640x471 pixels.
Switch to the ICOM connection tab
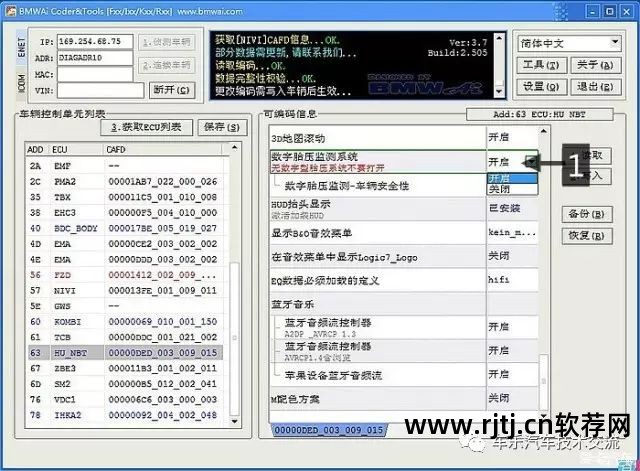click(x=21, y=83)
